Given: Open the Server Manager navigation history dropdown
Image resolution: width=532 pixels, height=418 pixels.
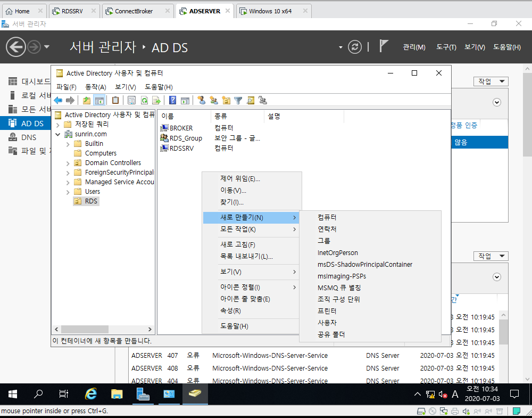Looking at the screenshot, I should [x=47, y=47].
